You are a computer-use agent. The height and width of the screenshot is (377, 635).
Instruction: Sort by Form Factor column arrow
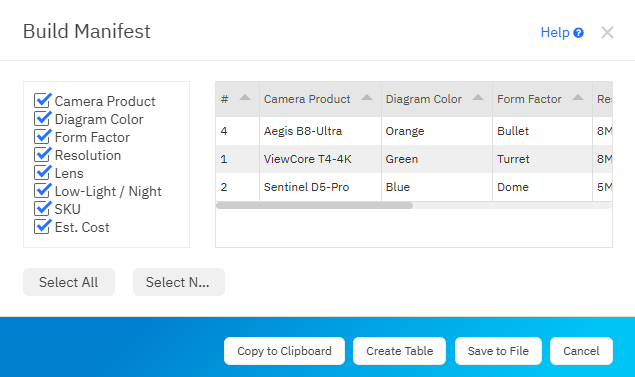tap(578, 98)
